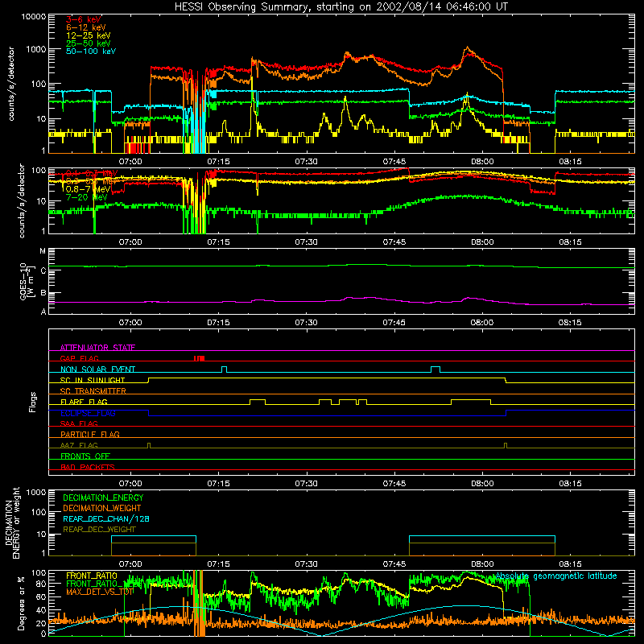Select 07:30 tick under the MeV panel
This screenshot has height=644, width=644.
point(307,242)
